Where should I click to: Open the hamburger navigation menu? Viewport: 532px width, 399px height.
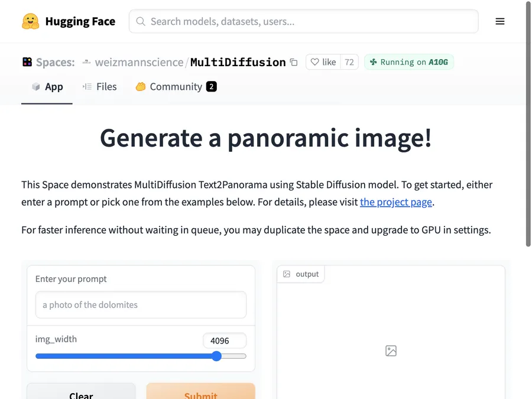pos(500,22)
